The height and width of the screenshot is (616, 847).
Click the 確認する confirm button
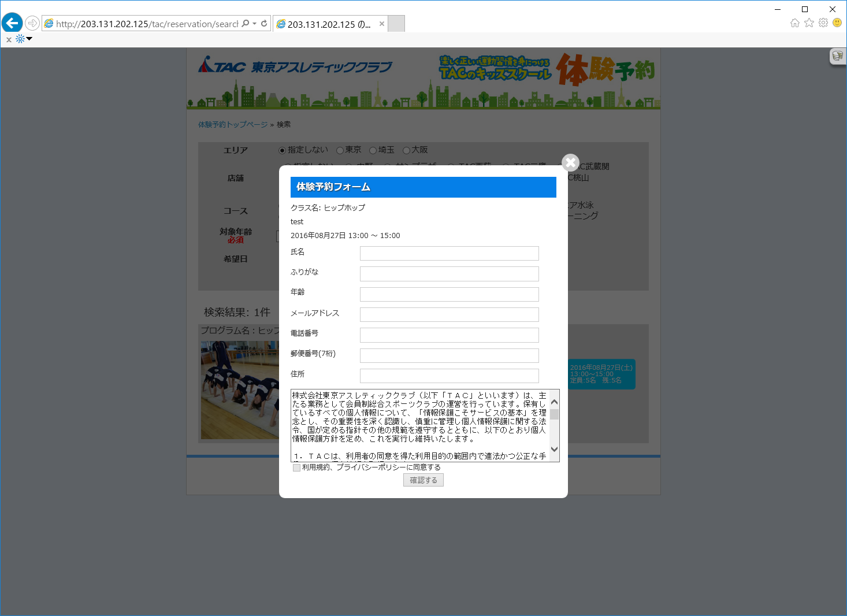(x=423, y=480)
